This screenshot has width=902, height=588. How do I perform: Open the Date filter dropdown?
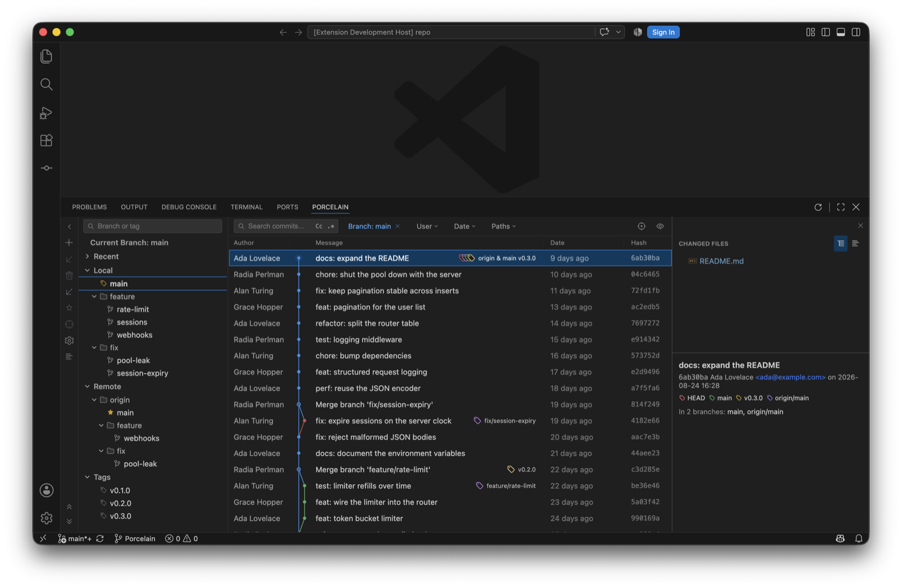point(465,226)
